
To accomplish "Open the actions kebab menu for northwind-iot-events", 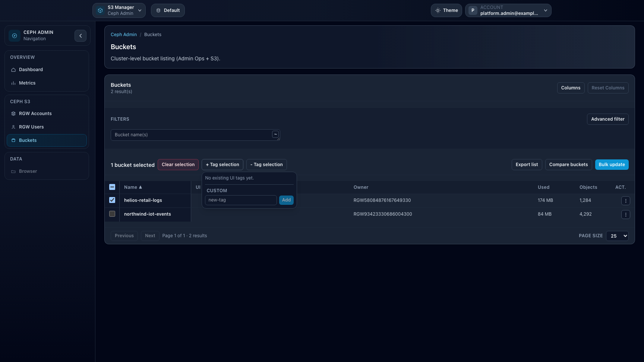I will (x=626, y=214).
